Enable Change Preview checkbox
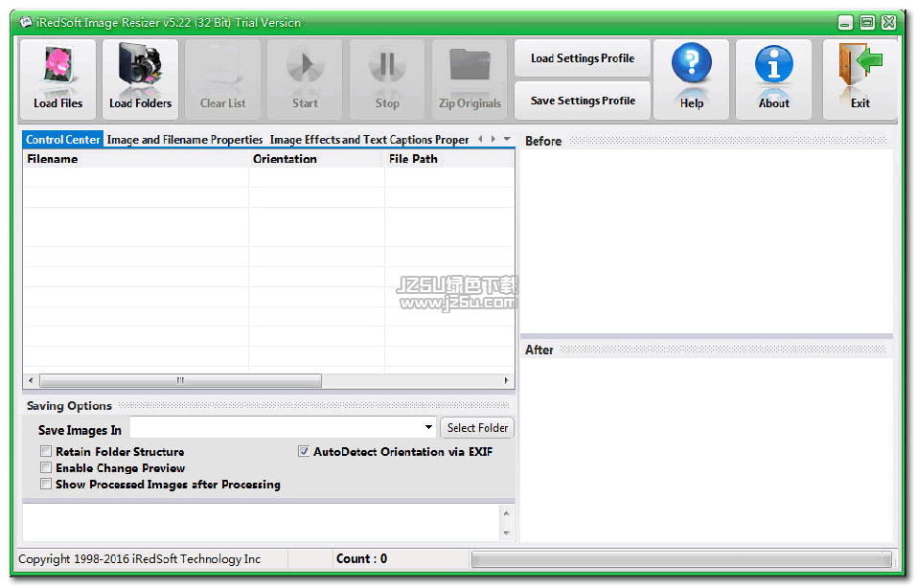The height and width of the screenshot is (588, 917). tap(46, 467)
